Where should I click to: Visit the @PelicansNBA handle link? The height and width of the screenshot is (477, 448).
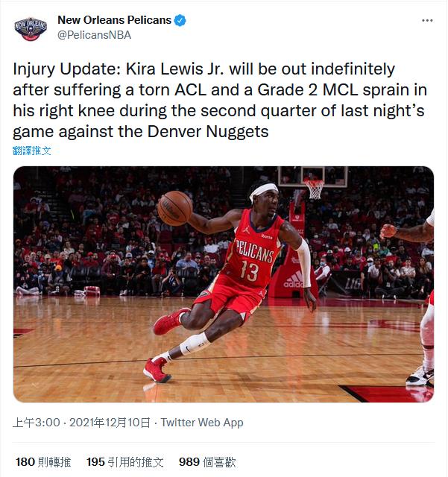coord(95,35)
